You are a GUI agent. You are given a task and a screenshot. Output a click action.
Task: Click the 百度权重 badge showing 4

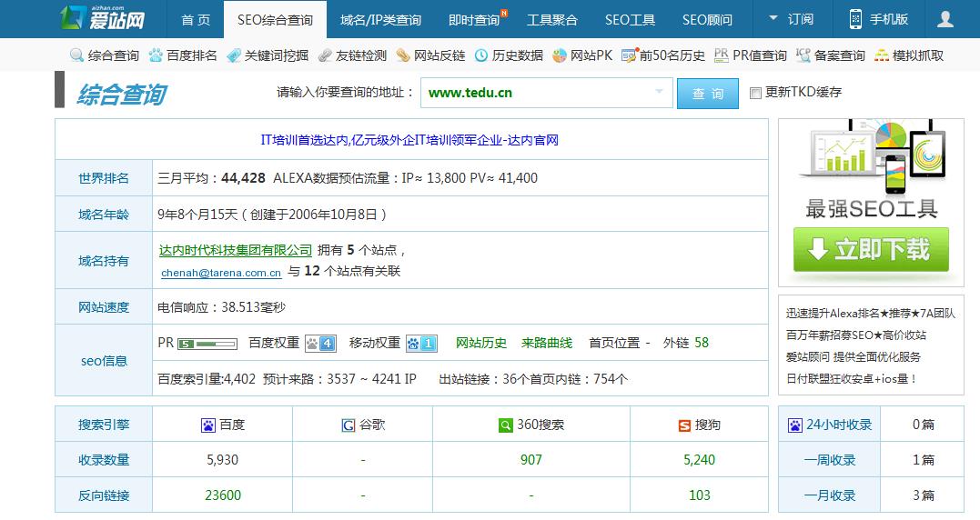(320, 344)
